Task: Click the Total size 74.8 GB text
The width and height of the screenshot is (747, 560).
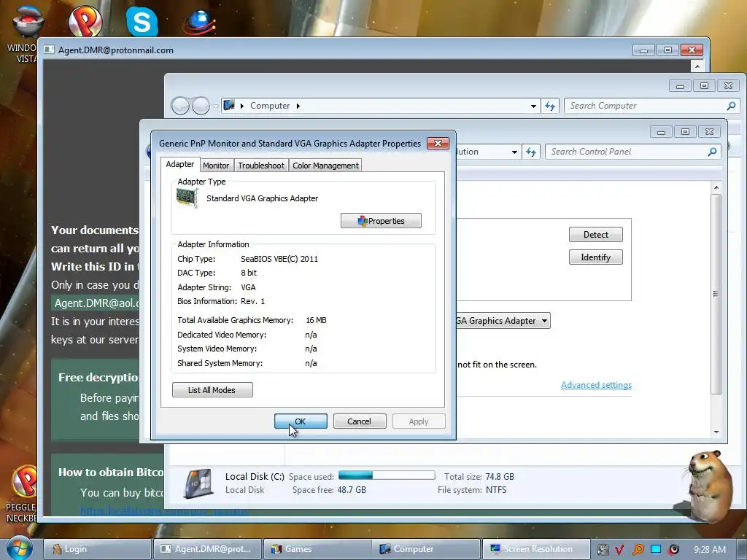Action: pyautogui.click(x=479, y=477)
